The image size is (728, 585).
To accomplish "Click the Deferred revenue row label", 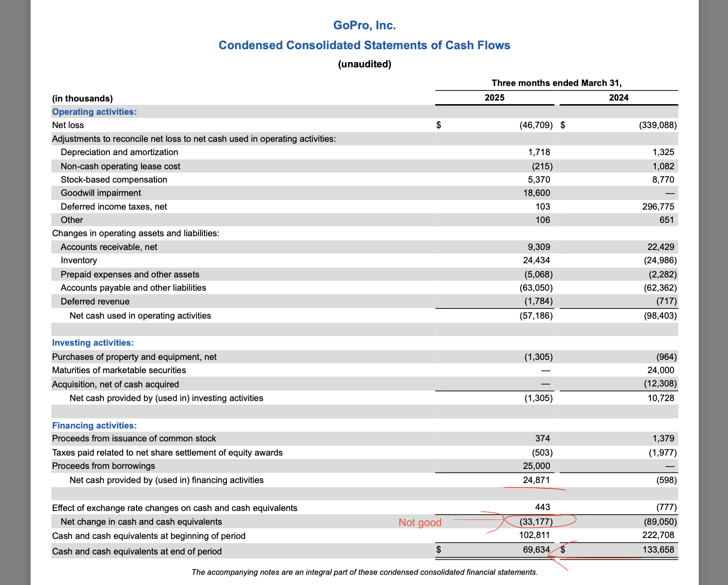I will (95, 301).
